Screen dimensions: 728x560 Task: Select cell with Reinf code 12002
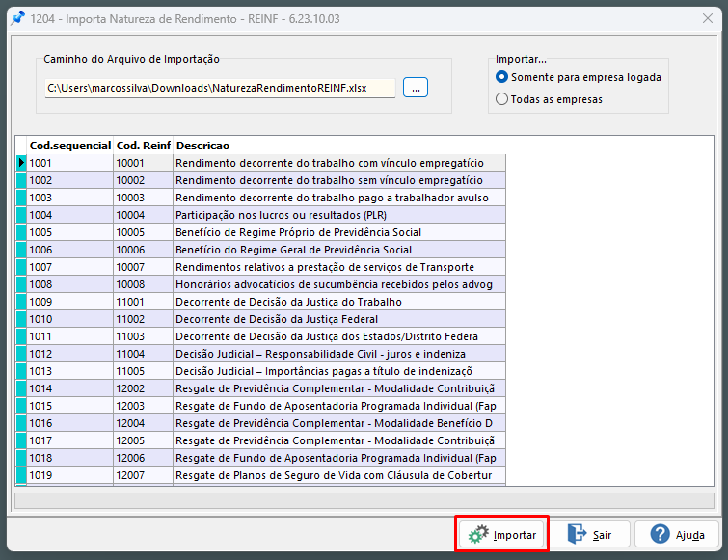point(143,388)
